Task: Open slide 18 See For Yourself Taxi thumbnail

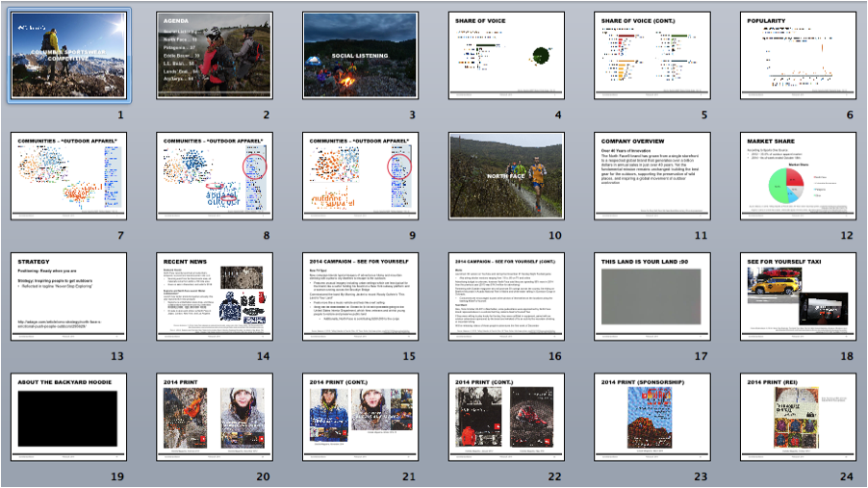Action: click(799, 296)
